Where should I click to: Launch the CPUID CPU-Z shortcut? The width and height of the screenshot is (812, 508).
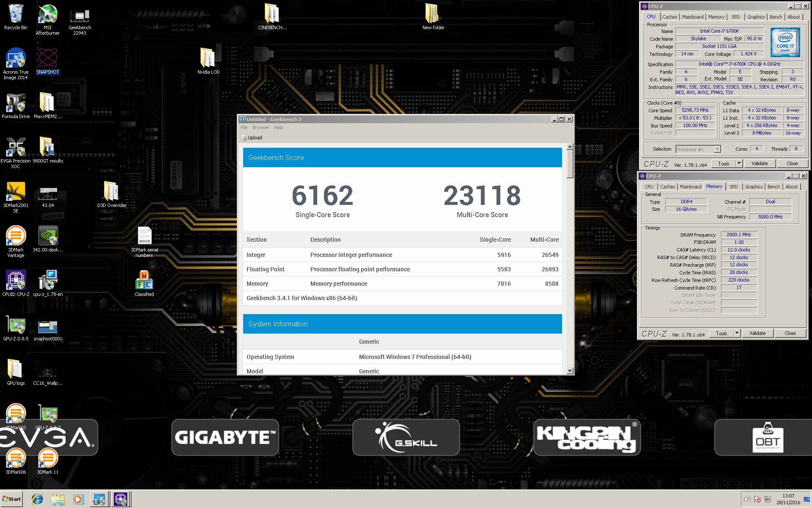point(16,283)
